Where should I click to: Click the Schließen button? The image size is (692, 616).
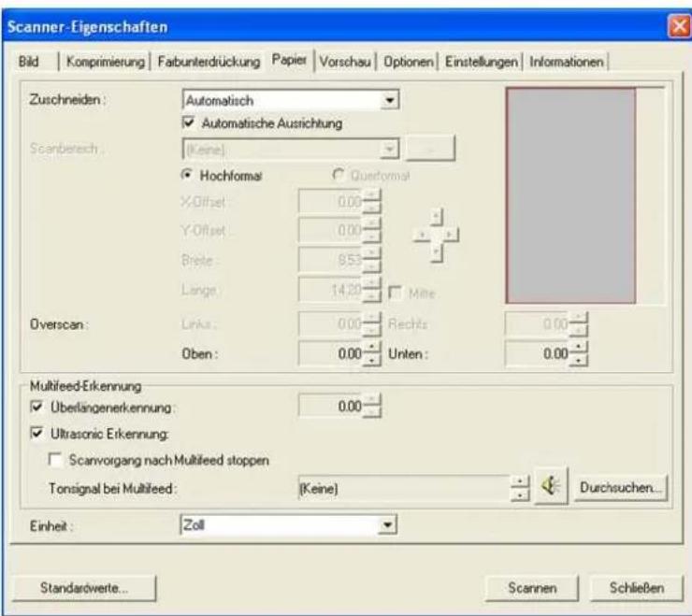pos(637,588)
